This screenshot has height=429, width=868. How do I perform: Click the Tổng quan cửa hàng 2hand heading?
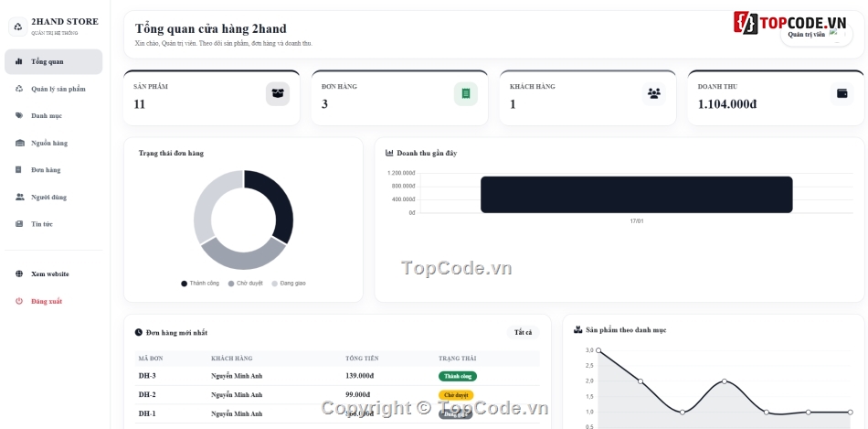(x=211, y=29)
